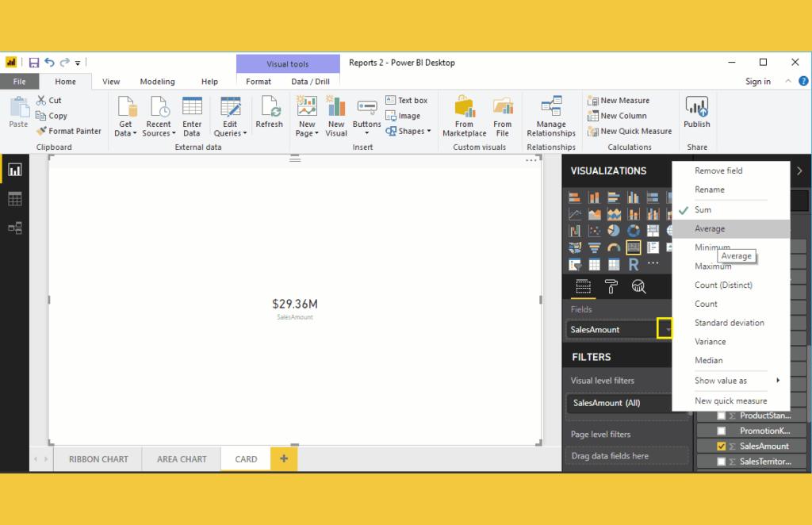Refresh the data
This screenshot has height=525, width=812.
pos(270,112)
